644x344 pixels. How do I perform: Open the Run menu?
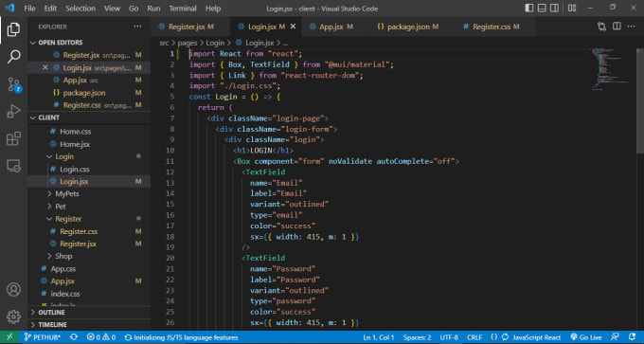point(153,9)
